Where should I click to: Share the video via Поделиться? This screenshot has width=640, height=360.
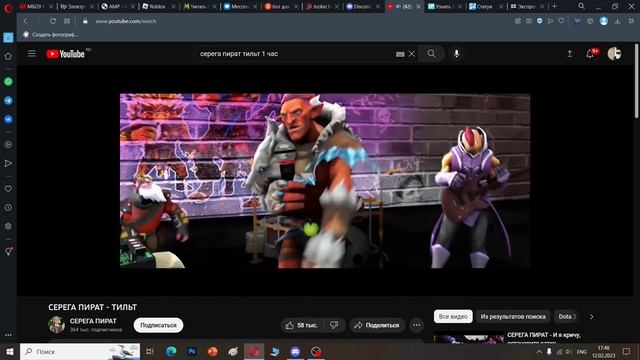pyautogui.click(x=377, y=325)
